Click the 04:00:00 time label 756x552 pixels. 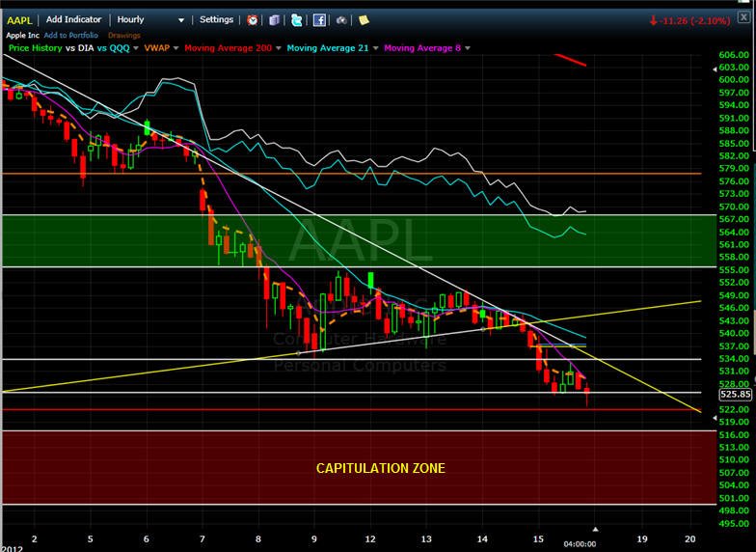click(x=580, y=544)
